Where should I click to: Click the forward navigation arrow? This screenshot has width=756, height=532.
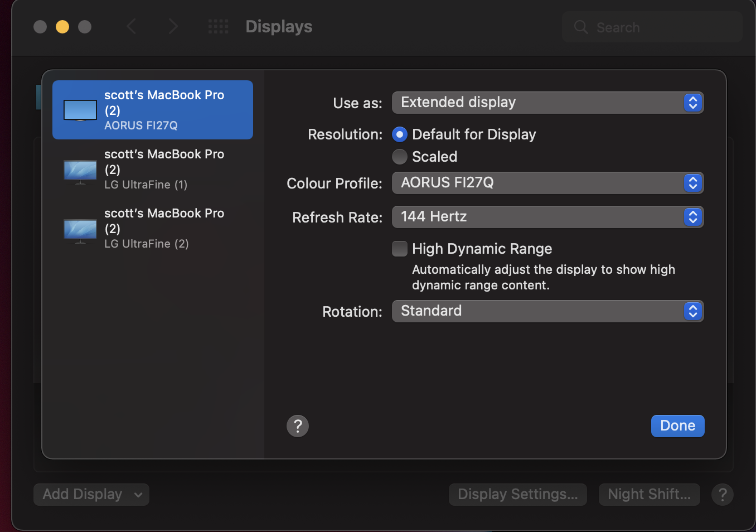pyautogui.click(x=173, y=26)
